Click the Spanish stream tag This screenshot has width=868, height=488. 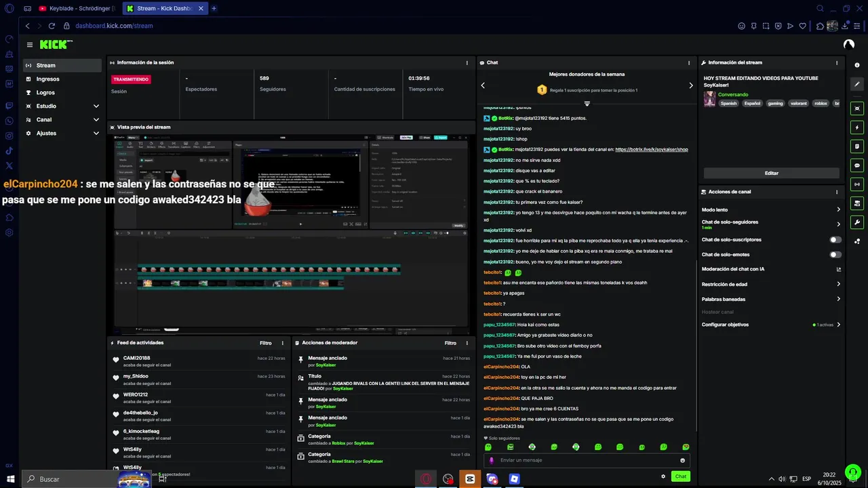point(728,104)
